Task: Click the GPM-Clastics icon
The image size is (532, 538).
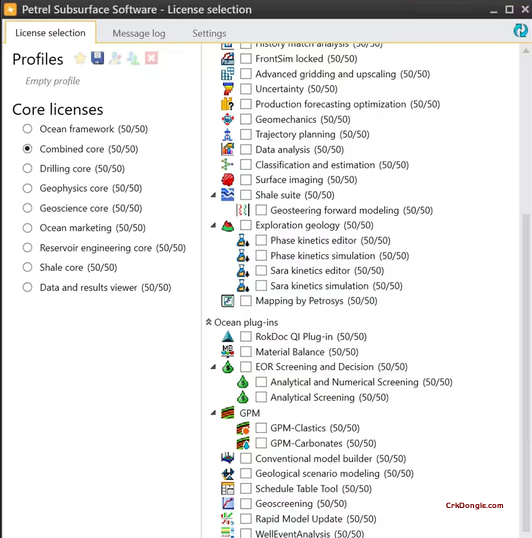Action: point(243,428)
